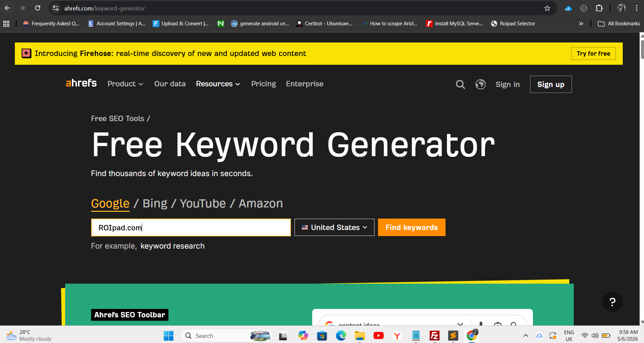Open volume control in system tray

click(x=595, y=336)
